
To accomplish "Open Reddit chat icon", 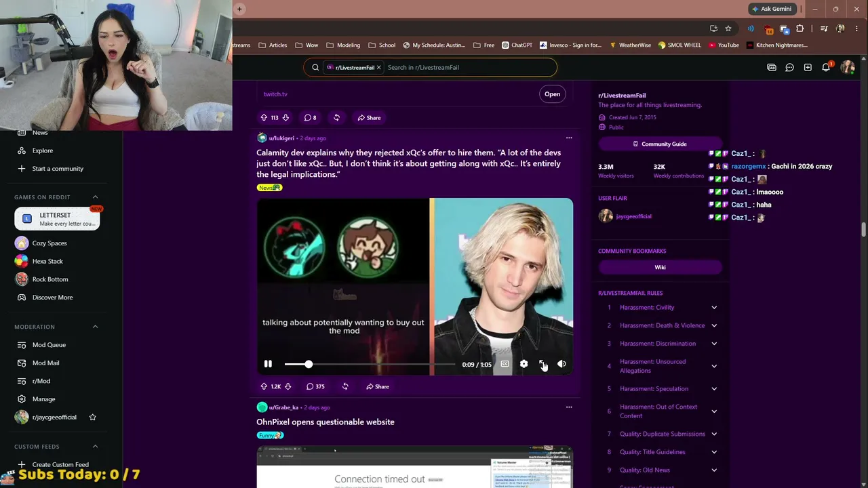I will click(789, 67).
